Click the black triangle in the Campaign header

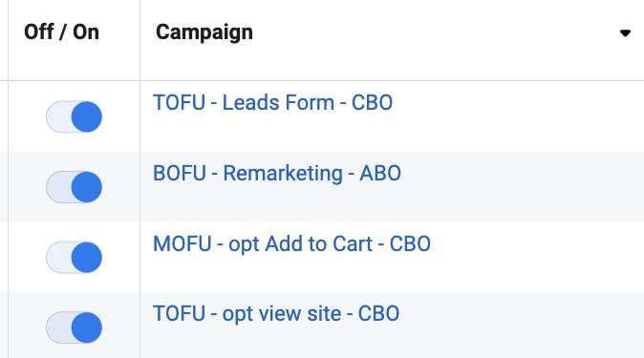625,32
